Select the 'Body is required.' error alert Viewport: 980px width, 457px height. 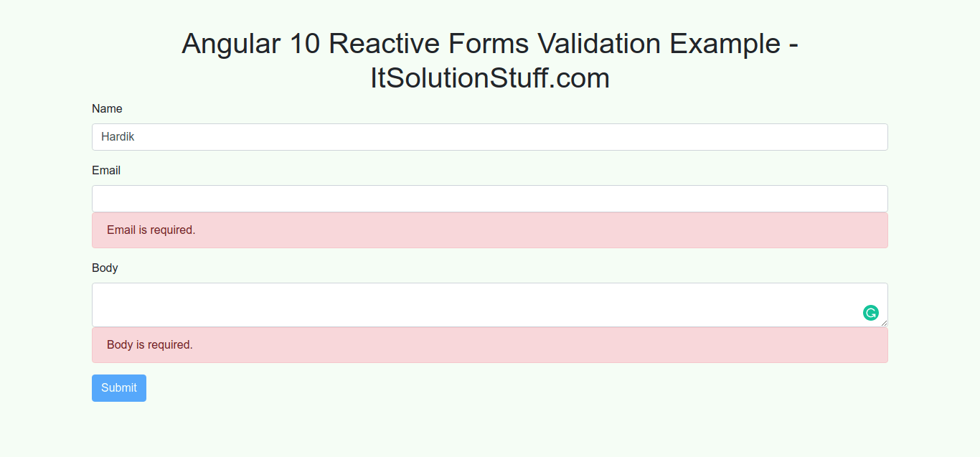[489, 345]
